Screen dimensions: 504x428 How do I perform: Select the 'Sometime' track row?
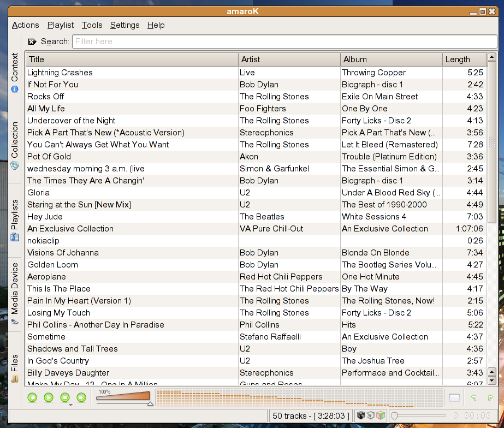tap(256, 337)
